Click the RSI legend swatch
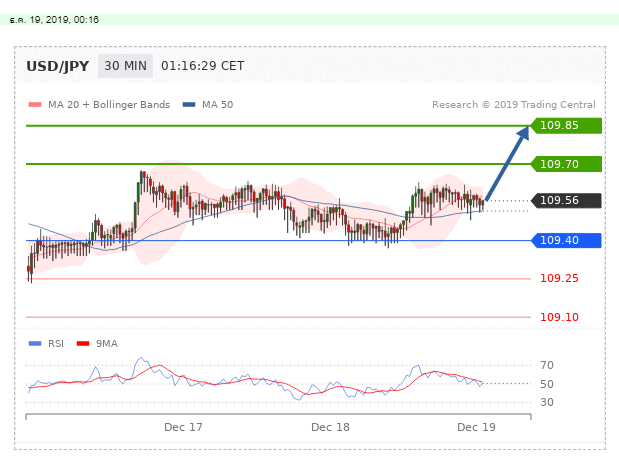This screenshot has width=619, height=462. point(35,344)
